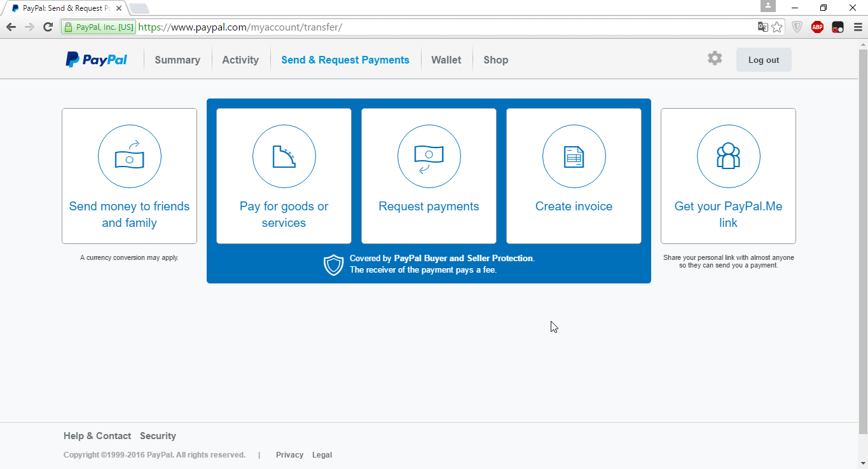Select the Send money to friends and family icon
Image resolution: width=868 pixels, height=469 pixels.
[129, 156]
